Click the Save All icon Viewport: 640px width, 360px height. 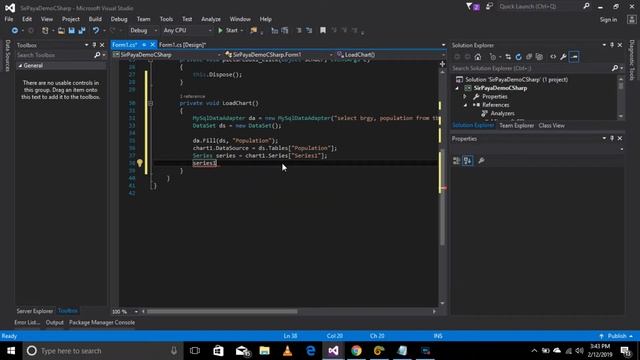click(x=82, y=31)
